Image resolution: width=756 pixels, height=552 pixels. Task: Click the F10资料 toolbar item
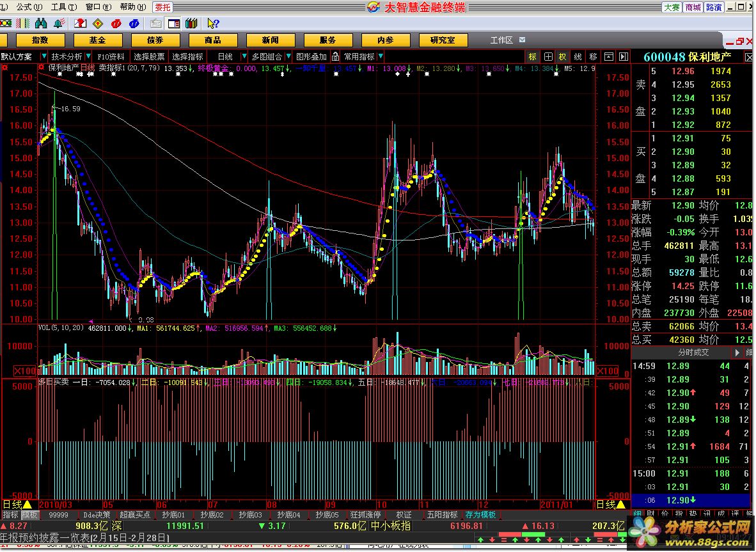tap(111, 57)
